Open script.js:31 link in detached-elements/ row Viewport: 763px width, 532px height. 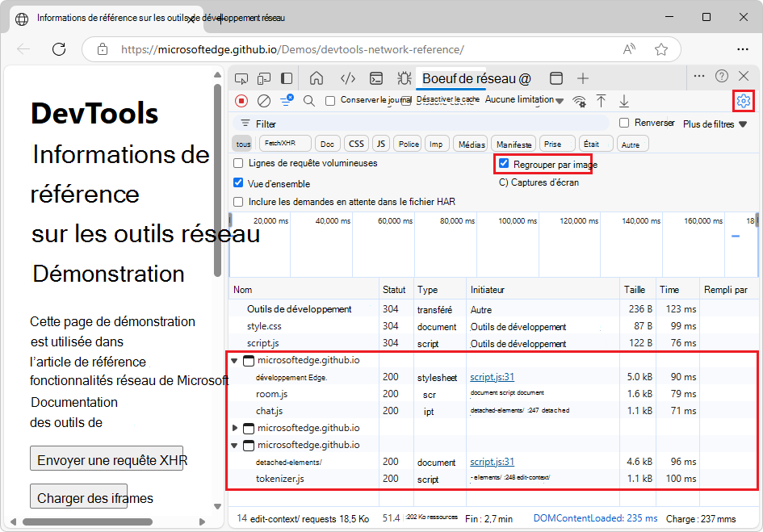coord(492,462)
